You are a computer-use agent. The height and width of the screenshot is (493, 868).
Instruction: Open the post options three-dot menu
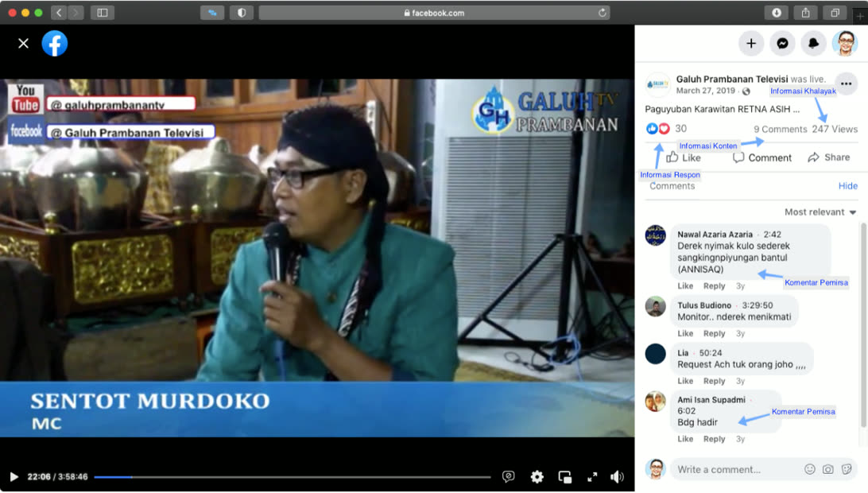[846, 84]
